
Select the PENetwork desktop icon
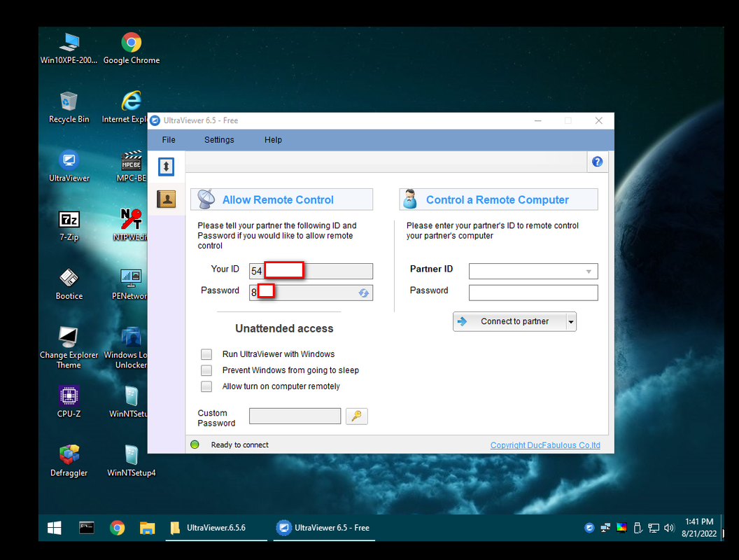pos(129,284)
